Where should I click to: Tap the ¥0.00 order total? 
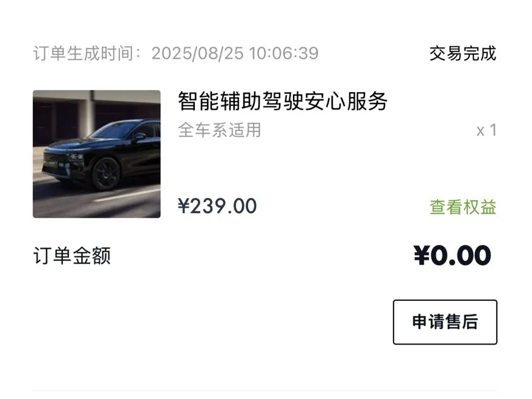(x=453, y=256)
